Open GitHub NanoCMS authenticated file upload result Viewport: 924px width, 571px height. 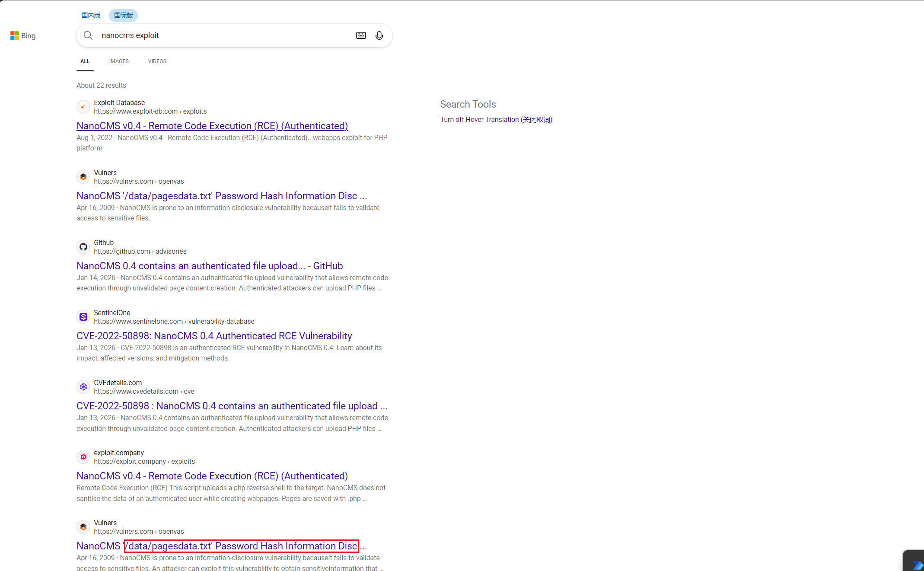pos(210,266)
